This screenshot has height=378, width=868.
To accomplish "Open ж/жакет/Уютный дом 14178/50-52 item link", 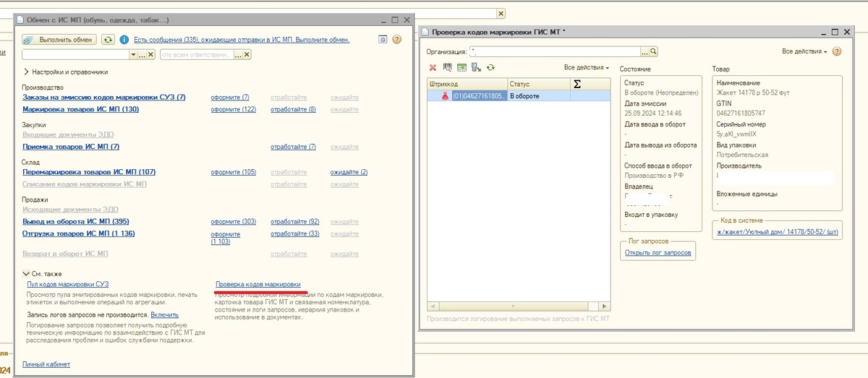I will point(777,233).
